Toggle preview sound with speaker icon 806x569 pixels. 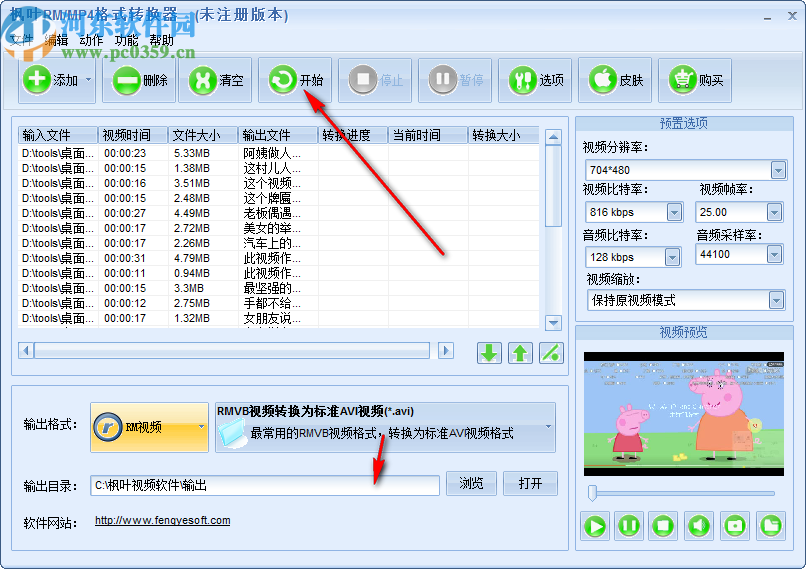click(x=699, y=526)
